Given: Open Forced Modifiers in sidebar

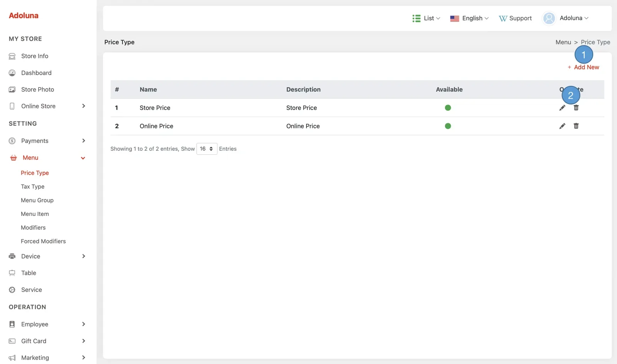Looking at the screenshot, I should [43, 241].
